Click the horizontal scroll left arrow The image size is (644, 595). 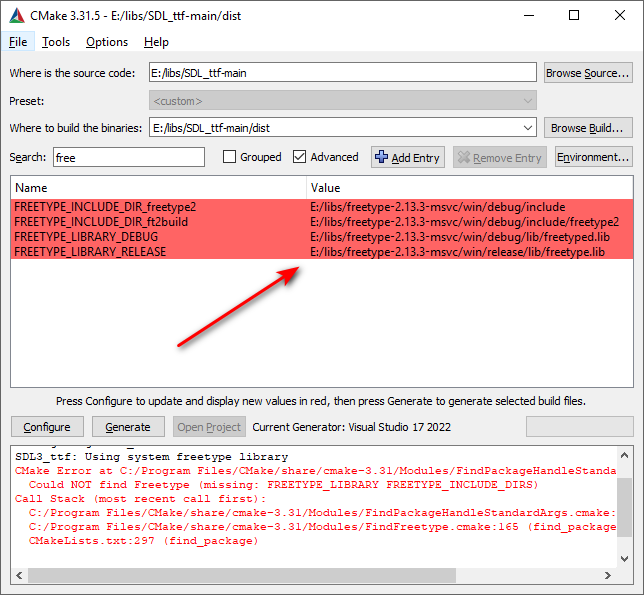coord(19,575)
